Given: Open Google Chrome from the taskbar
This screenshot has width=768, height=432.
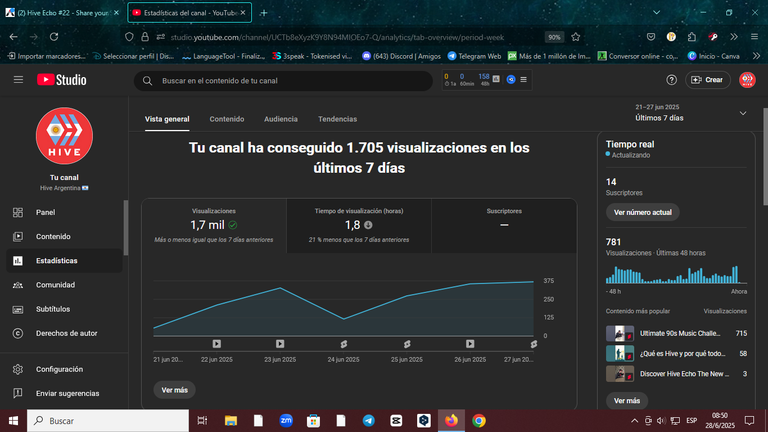Looking at the screenshot, I should (x=479, y=421).
